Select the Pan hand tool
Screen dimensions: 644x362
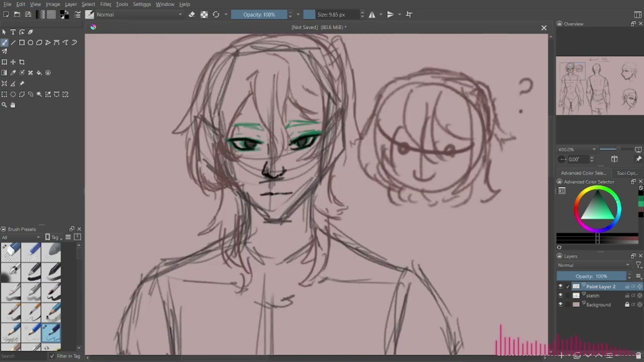pos(13,105)
